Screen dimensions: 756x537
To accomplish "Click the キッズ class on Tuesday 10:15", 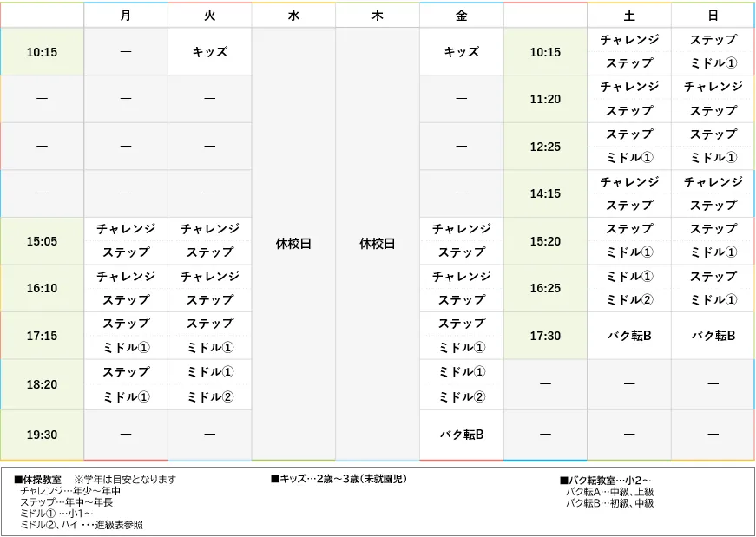I will pyautogui.click(x=209, y=52).
